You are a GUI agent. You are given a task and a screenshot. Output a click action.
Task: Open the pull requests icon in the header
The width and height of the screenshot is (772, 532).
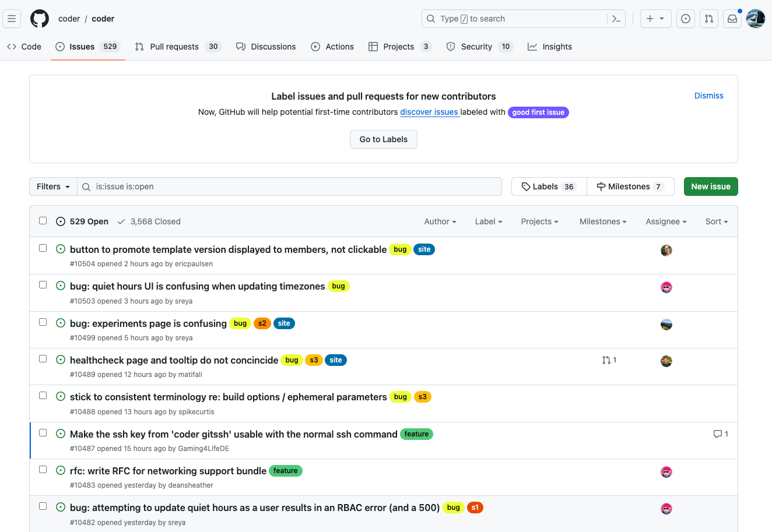(x=708, y=18)
